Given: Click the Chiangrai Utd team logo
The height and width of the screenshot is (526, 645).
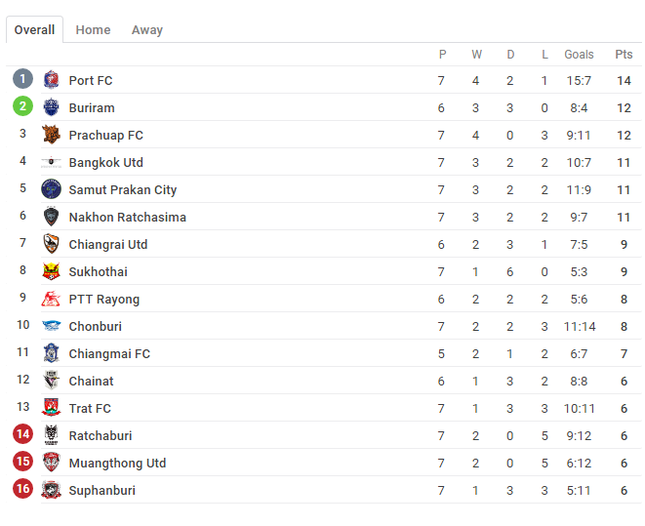Looking at the screenshot, I should pos(51,244).
